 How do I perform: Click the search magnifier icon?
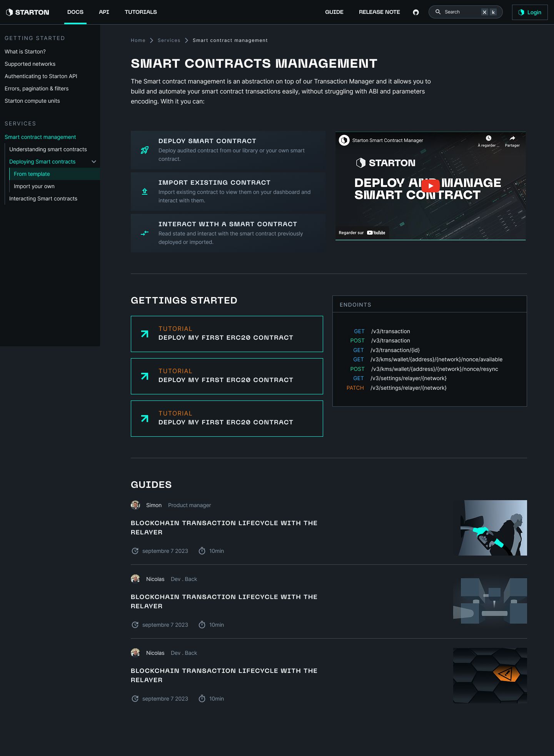[438, 12]
